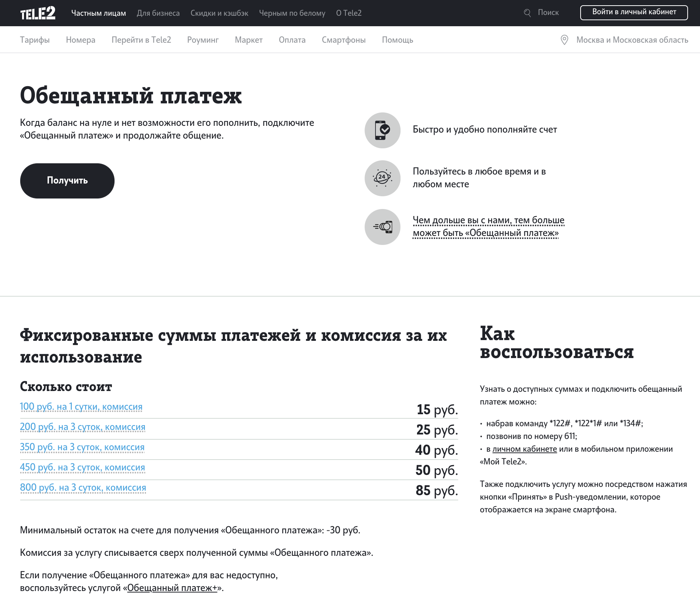Open the Тарифы menu item
The height and width of the screenshot is (606, 700).
pos(35,40)
